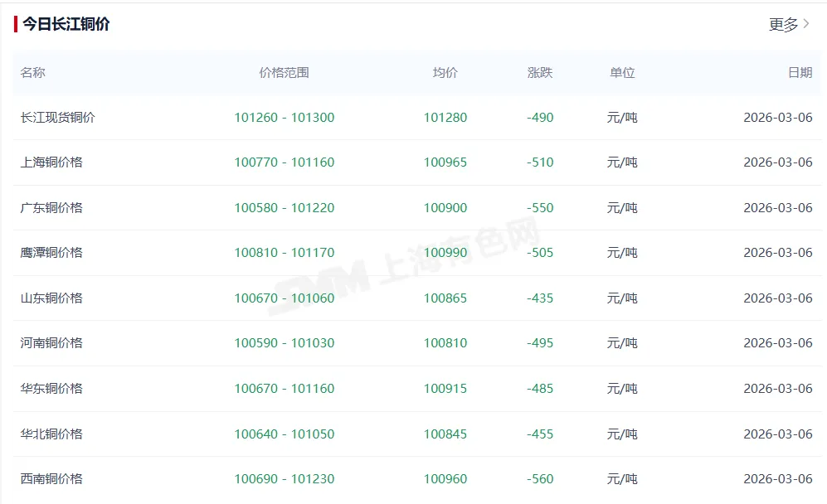Click the -495 change value
827x504 pixels.
[x=540, y=342]
